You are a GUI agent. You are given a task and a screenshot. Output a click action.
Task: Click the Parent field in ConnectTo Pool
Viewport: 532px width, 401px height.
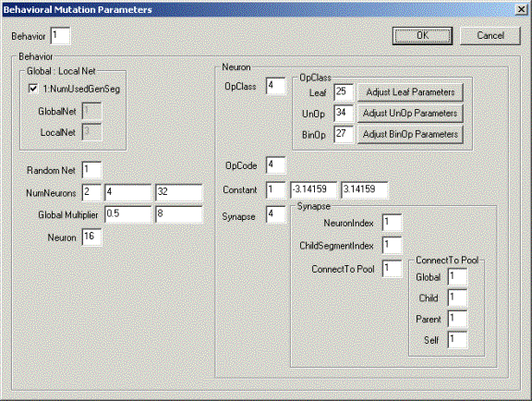(457, 319)
